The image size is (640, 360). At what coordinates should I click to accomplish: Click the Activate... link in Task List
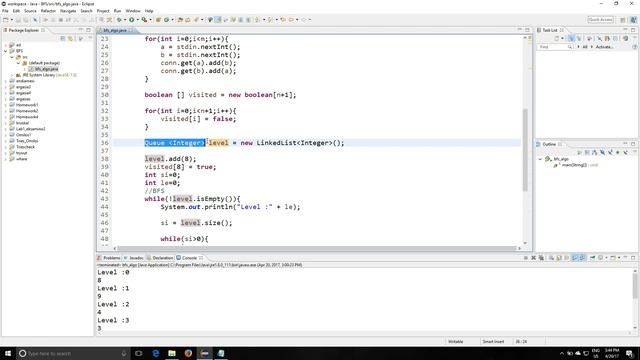coord(604,47)
